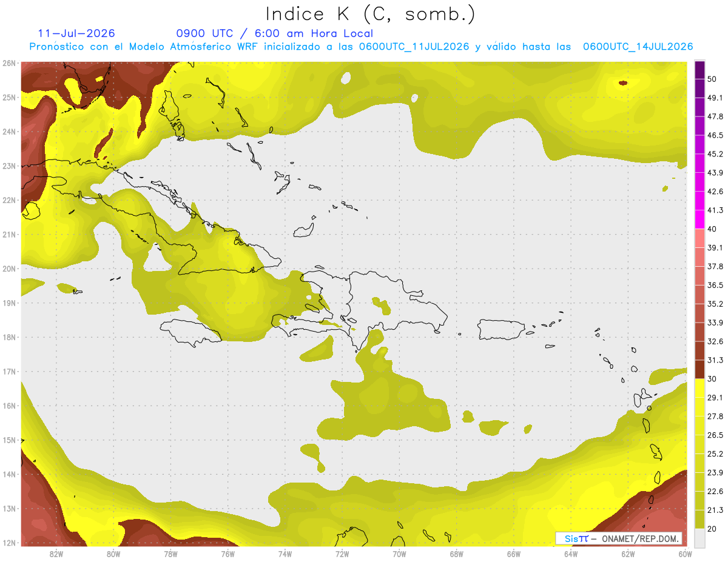Click the longitude label '72W'

click(342, 554)
